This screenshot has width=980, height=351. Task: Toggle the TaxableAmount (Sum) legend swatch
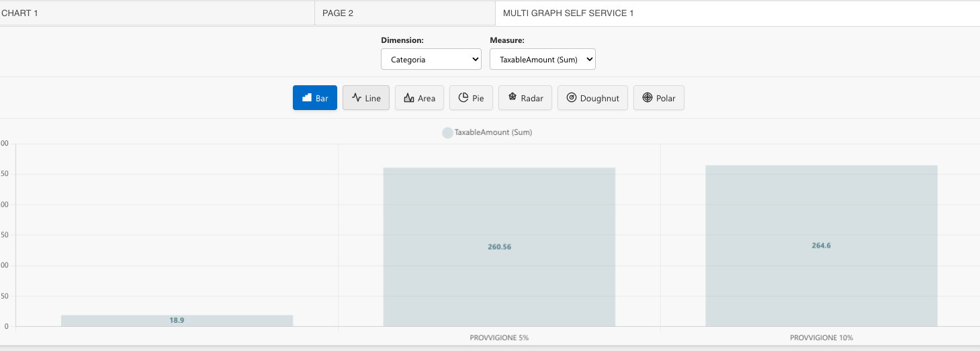(447, 133)
